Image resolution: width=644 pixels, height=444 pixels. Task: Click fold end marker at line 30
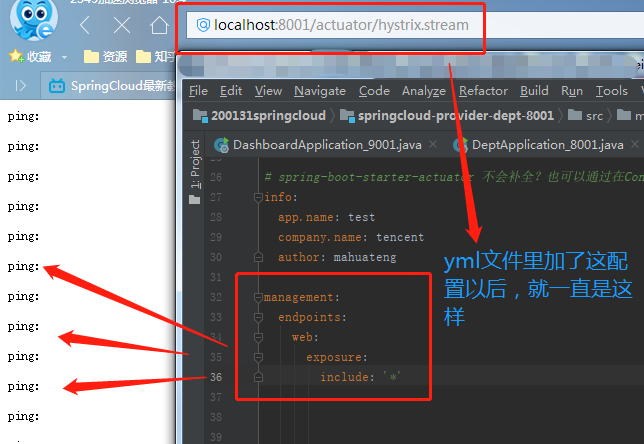258,258
